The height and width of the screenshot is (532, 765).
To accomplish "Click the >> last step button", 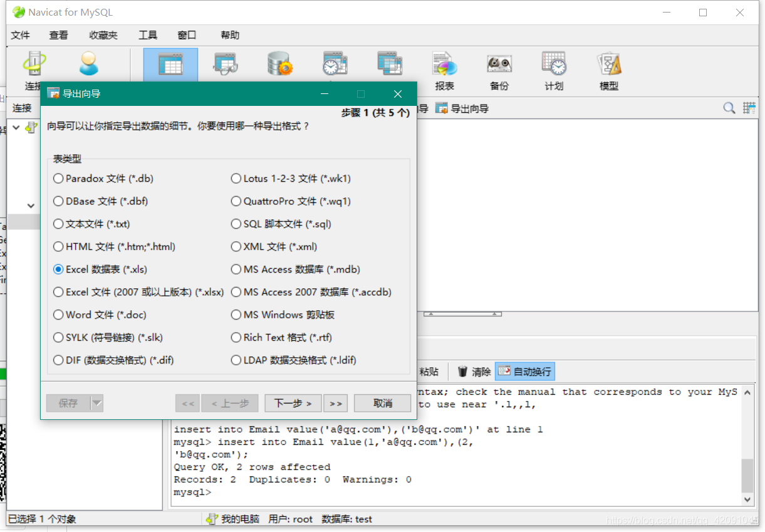I will [x=336, y=403].
